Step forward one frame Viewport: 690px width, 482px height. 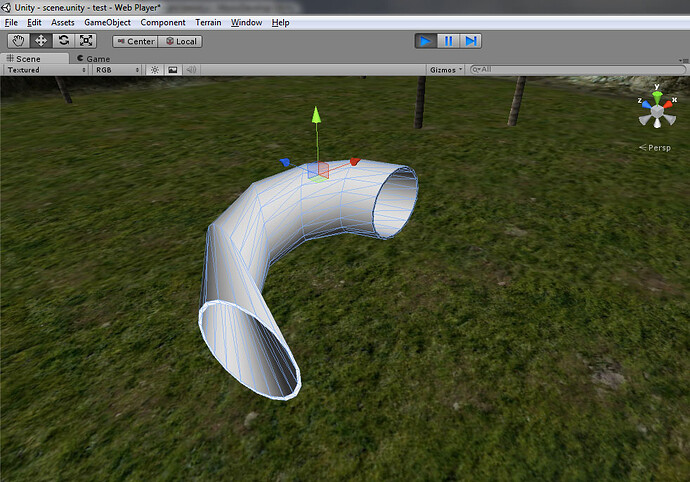470,41
